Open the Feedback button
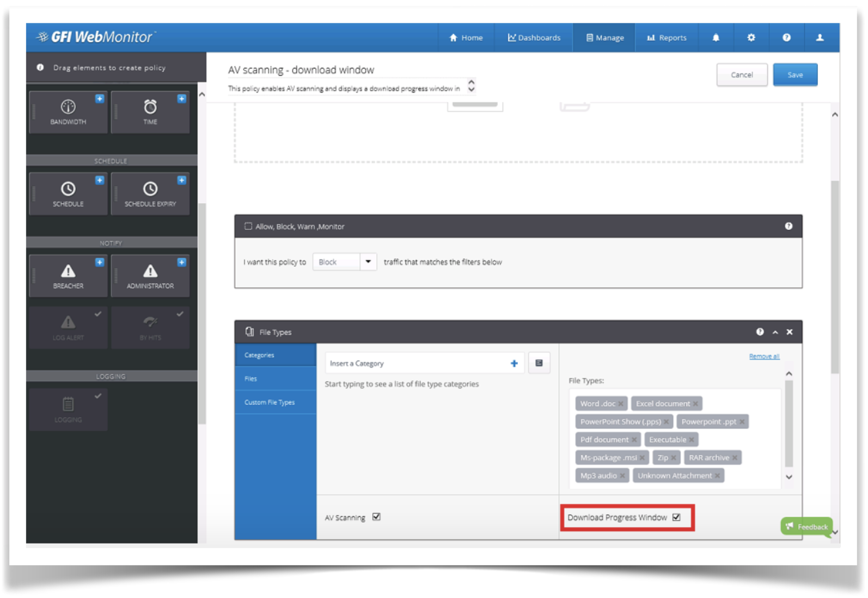Screen dimensions: 868x598 tap(806, 526)
